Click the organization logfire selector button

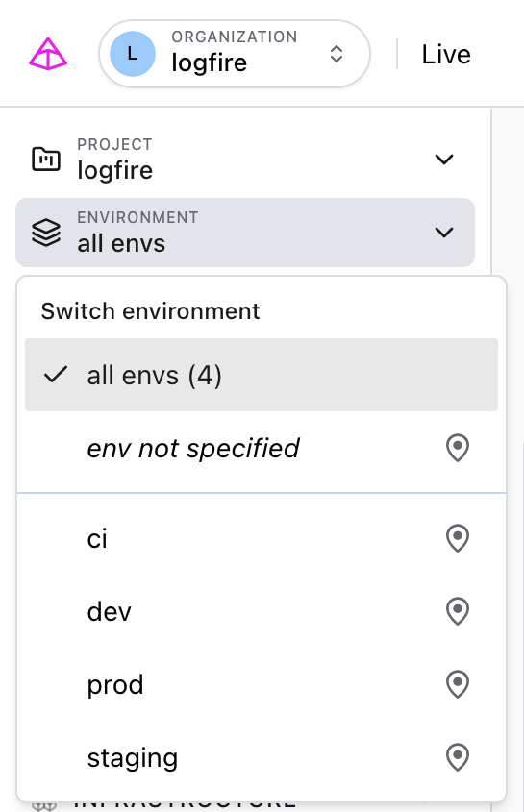point(235,54)
